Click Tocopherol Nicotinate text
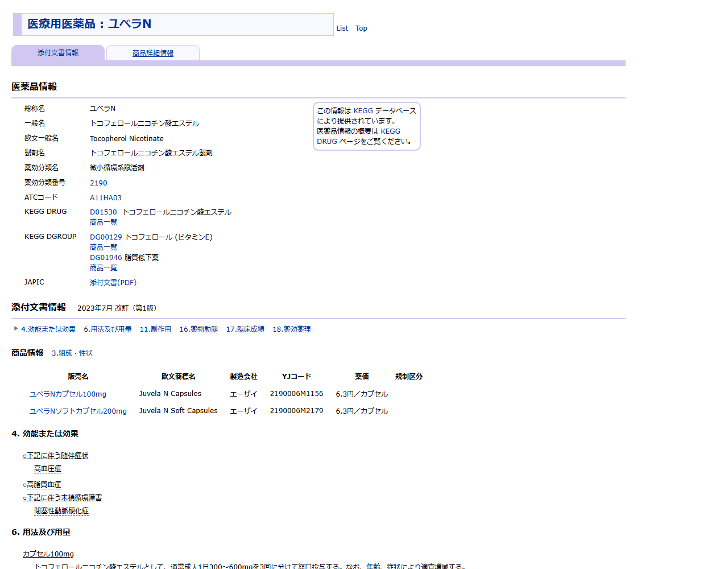This screenshot has width=728, height=569. pyautogui.click(x=127, y=139)
